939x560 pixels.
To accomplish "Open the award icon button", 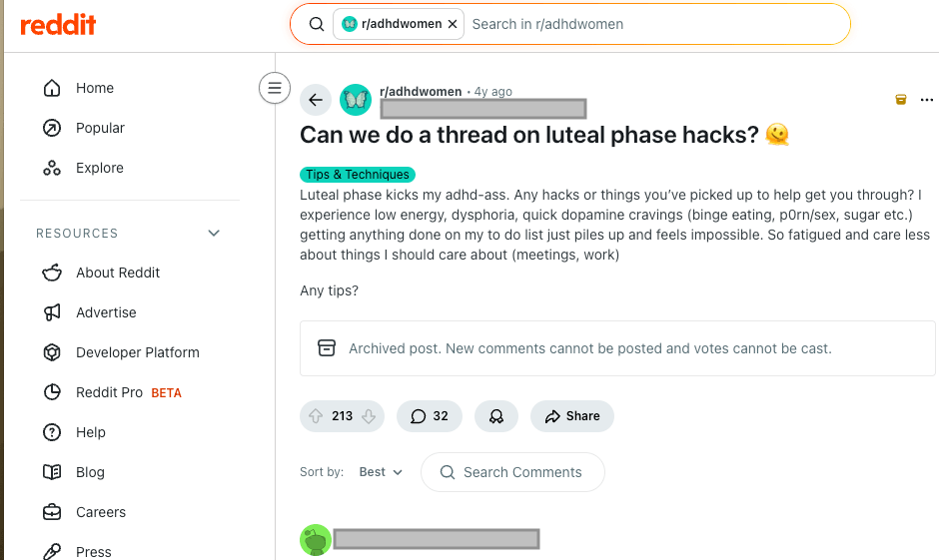I will click(x=495, y=416).
